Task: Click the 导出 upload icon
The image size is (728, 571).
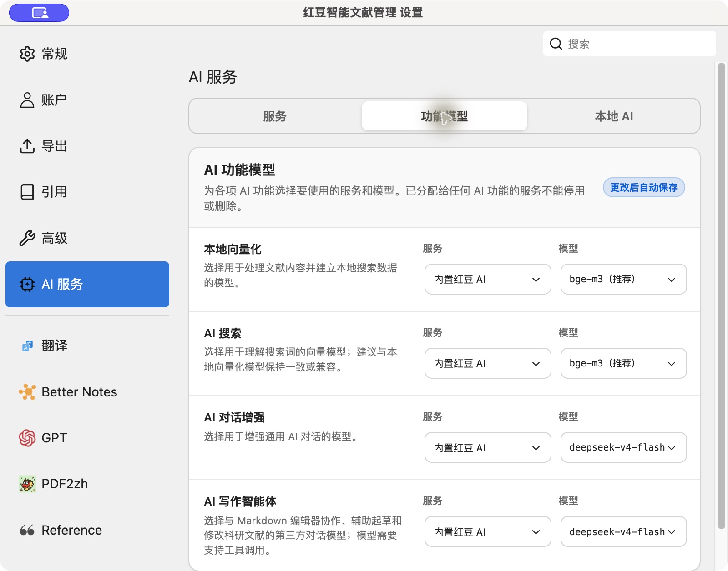Action: click(x=27, y=146)
